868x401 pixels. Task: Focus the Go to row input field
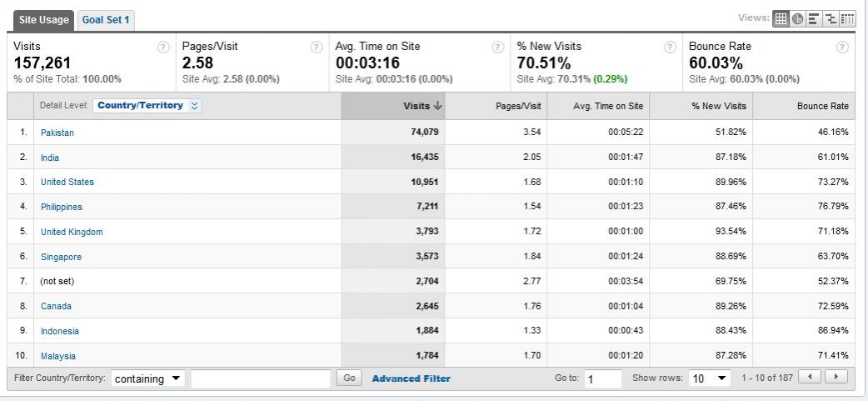tap(603, 378)
